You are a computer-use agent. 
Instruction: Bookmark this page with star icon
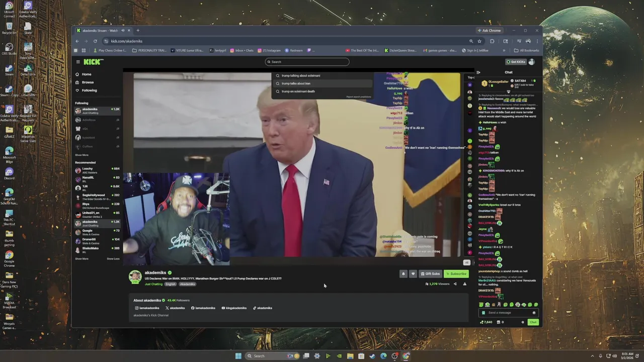click(479, 41)
